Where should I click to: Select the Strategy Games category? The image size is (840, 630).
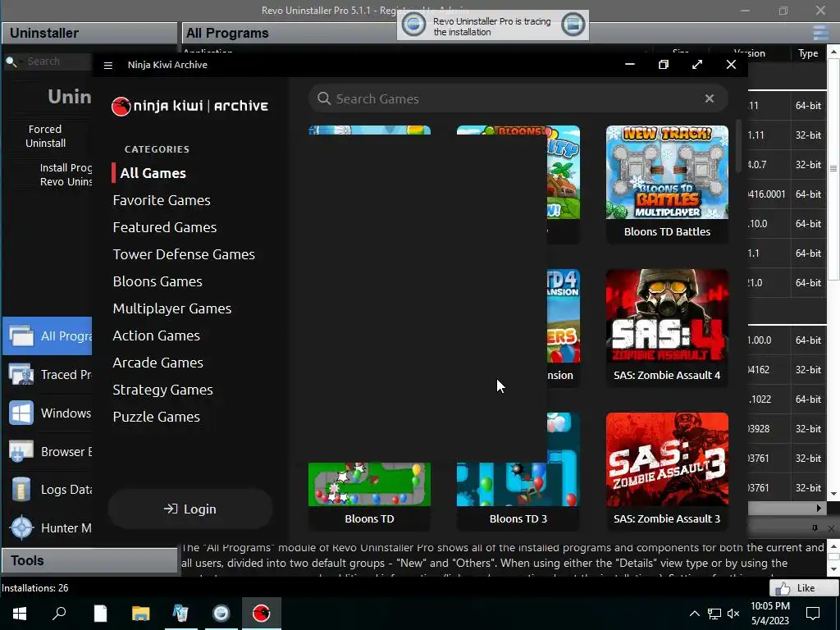163,390
